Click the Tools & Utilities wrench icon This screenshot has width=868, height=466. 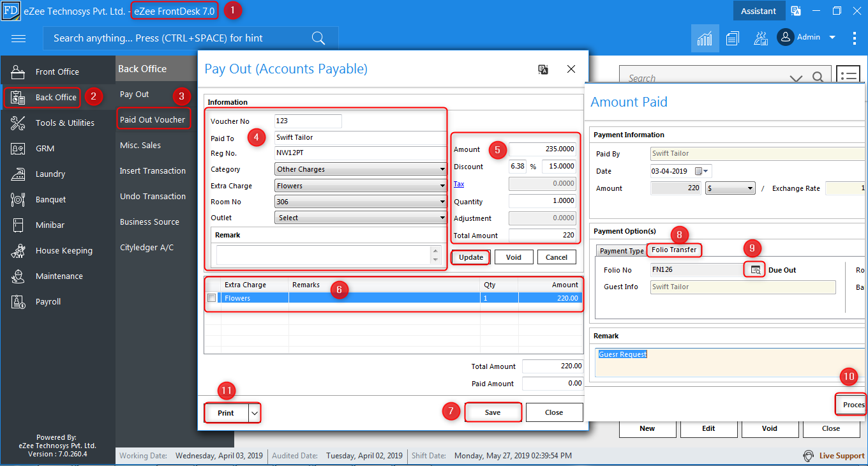[x=18, y=123]
